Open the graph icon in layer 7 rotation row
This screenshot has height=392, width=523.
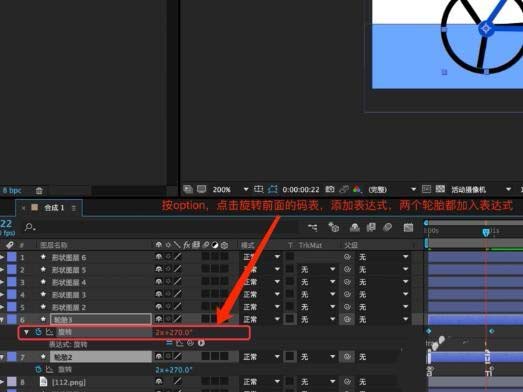click(49, 369)
